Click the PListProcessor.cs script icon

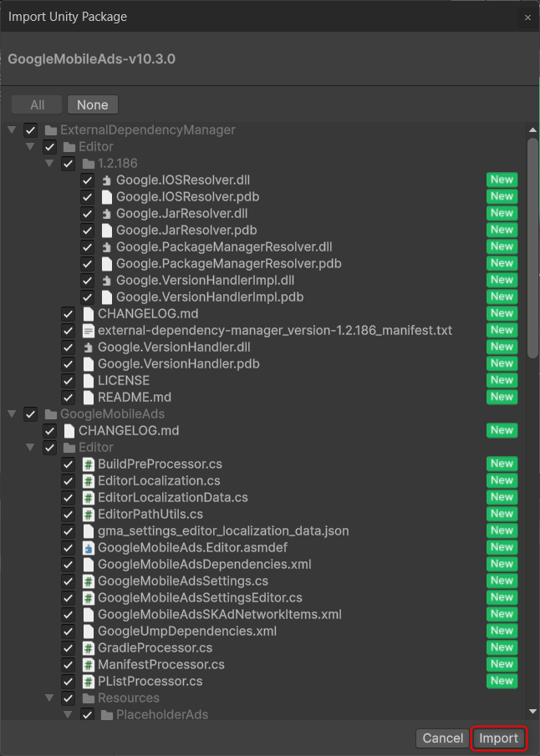click(89, 682)
